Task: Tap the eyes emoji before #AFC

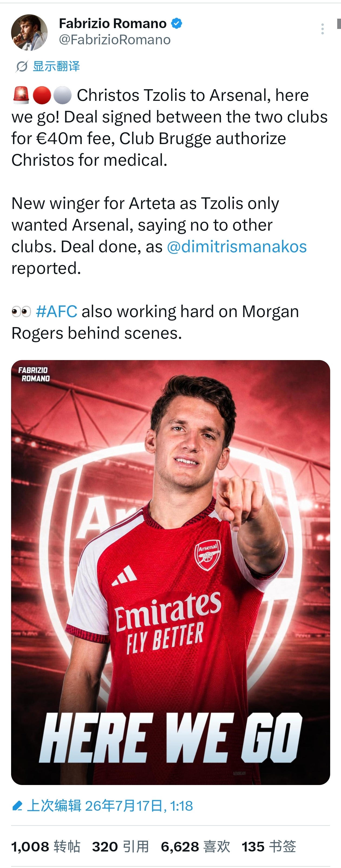Action: pos(21,311)
